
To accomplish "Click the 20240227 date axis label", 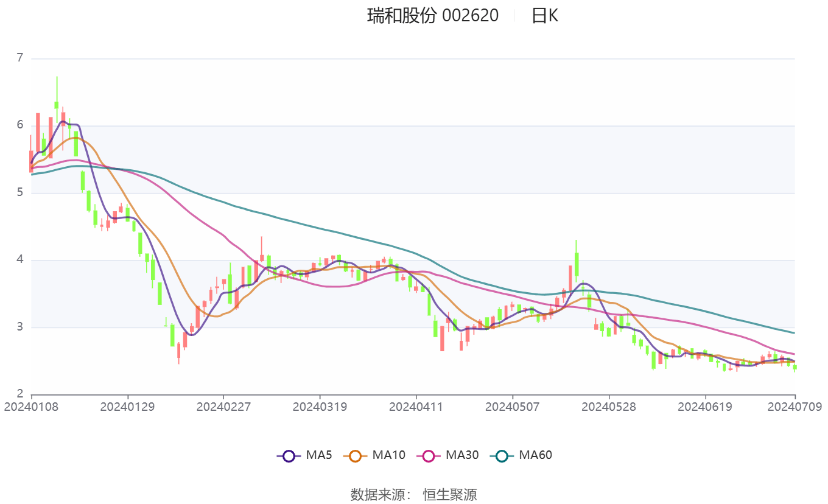I will tap(223, 407).
